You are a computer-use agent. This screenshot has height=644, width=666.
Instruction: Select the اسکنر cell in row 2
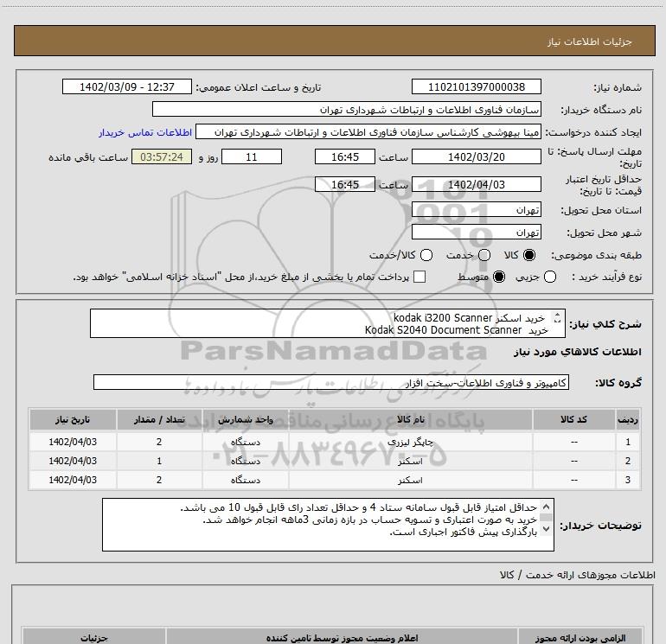pyautogui.click(x=410, y=461)
